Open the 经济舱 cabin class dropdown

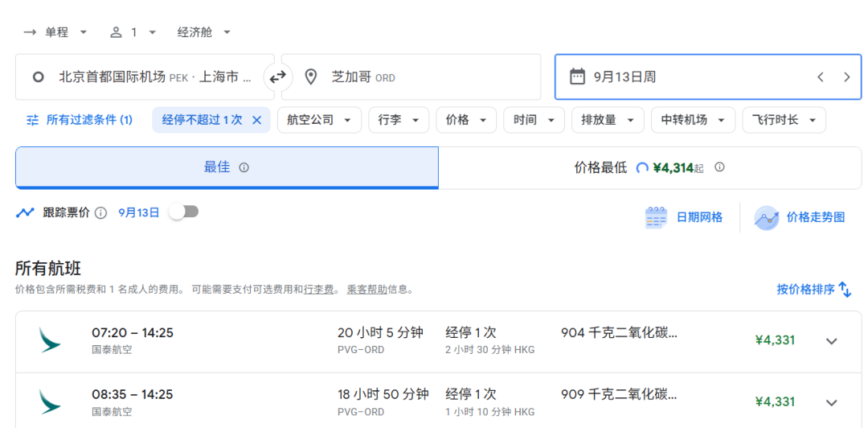click(204, 32)
